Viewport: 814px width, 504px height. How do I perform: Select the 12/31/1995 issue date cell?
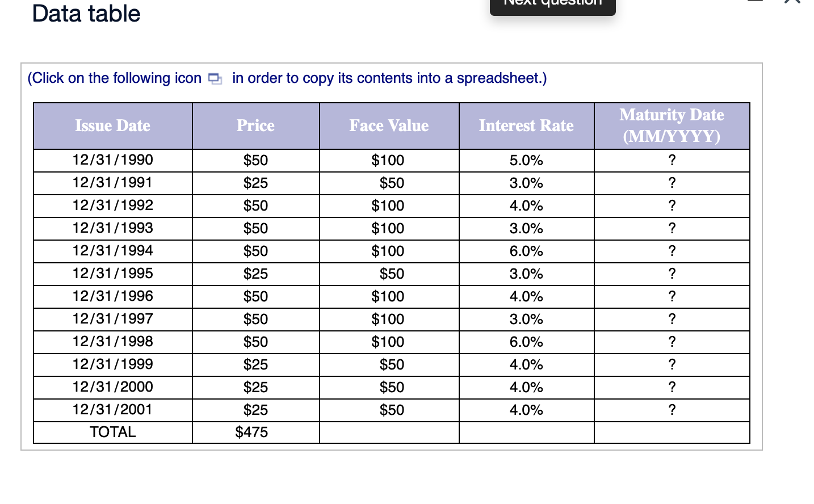tap(112, 274)
